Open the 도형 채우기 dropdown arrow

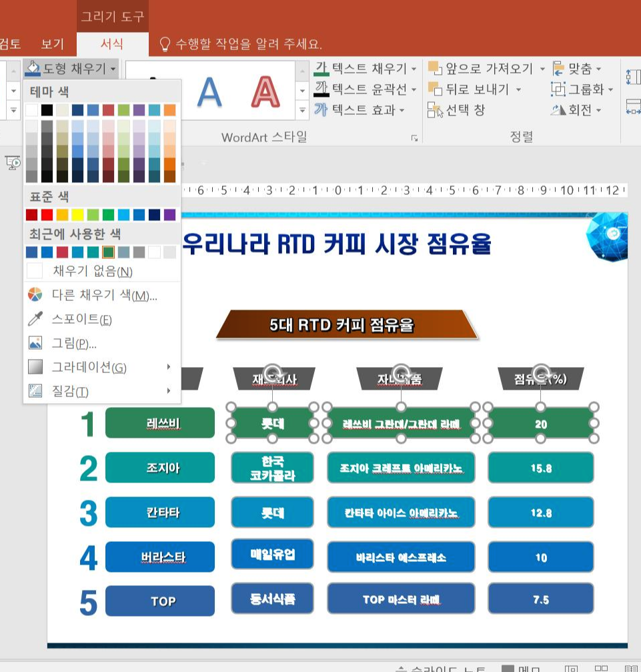point(113,69)
